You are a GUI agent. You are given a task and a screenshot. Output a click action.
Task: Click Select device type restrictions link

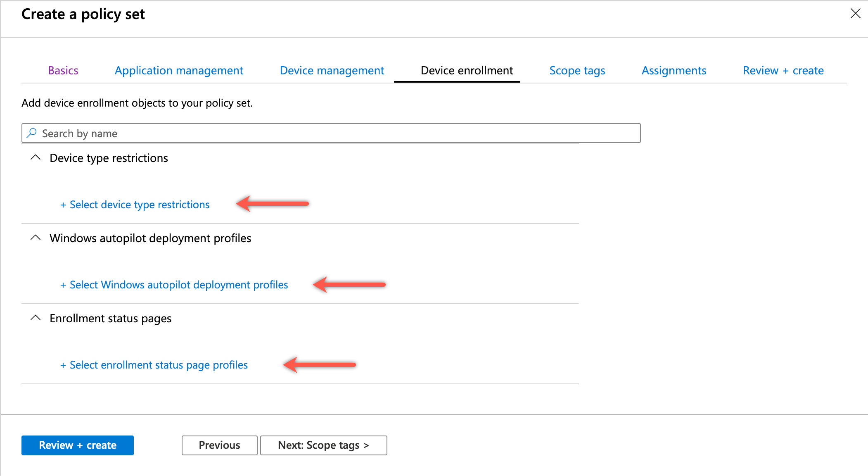135,204
